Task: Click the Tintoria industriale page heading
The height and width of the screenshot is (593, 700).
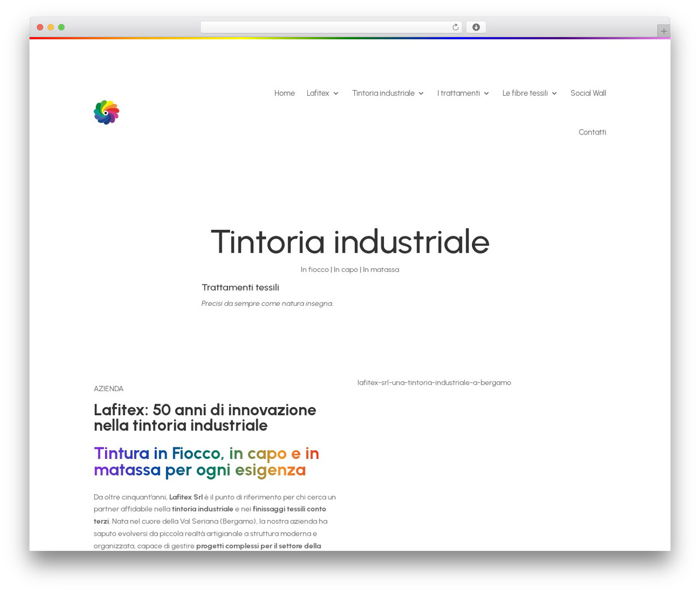Action: click(x=350, y=242)
